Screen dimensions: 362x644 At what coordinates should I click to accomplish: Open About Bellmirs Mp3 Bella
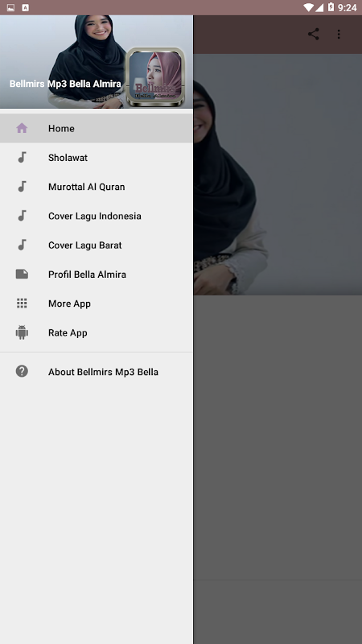click(97, 371)
